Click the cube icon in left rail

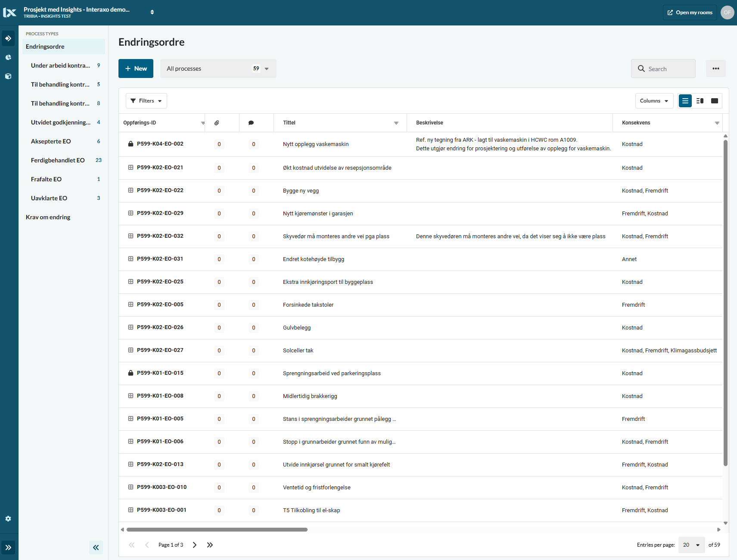8,76
